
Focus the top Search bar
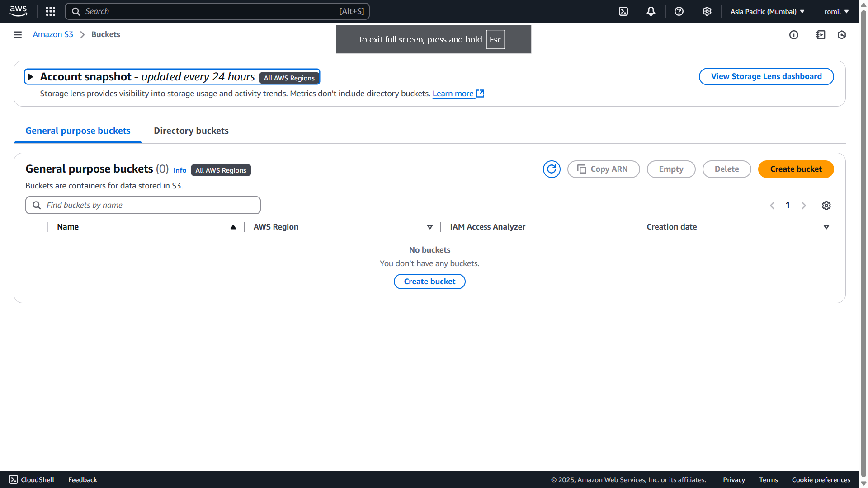pos(217,11)
